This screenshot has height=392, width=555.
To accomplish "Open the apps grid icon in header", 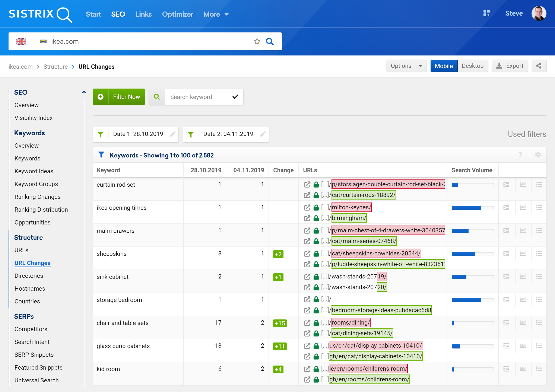I will [486, 13].
